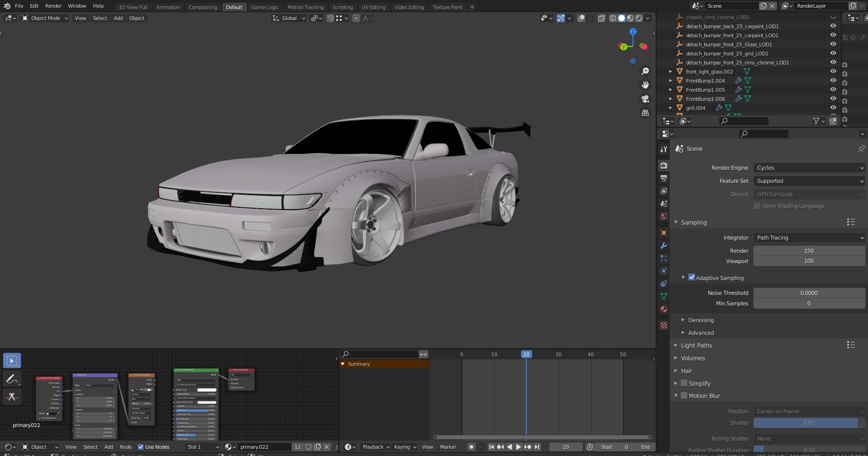
Task: Click the viewport zoom gizmo icon
Action: click(x=645, y=71)
